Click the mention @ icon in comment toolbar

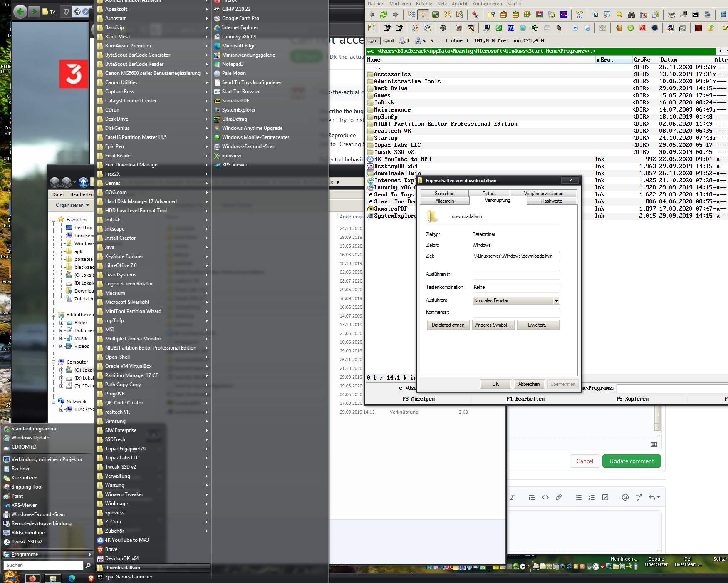[x=625, y=497]
